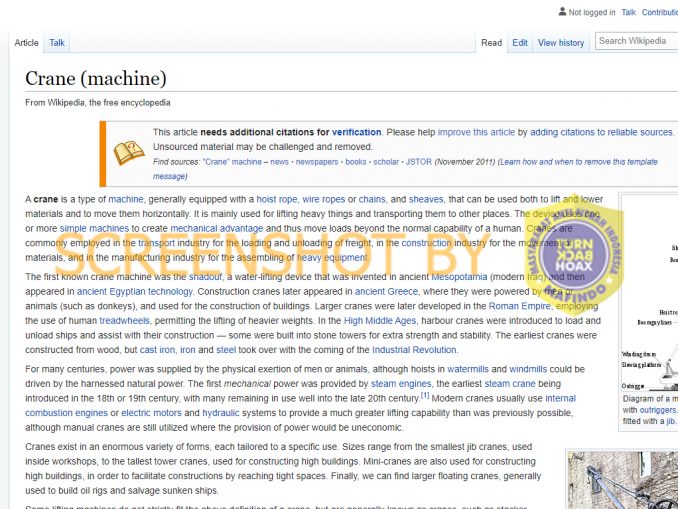The width and height of the screenshot is (678, 509).
Task: Switch to the Talk tab
Action: [57, 43]
